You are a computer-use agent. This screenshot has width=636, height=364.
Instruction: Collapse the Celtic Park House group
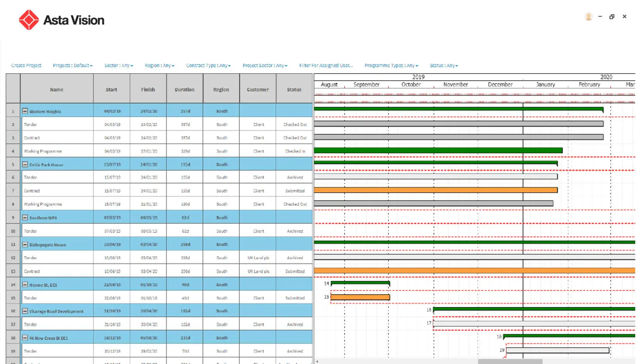click(x=25, y=165)
